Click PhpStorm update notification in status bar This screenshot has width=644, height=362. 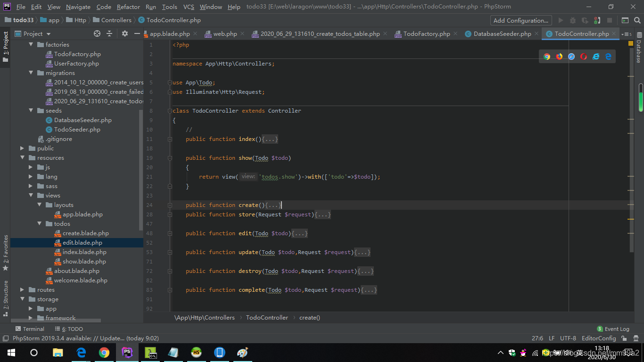(x=85, y=338)
